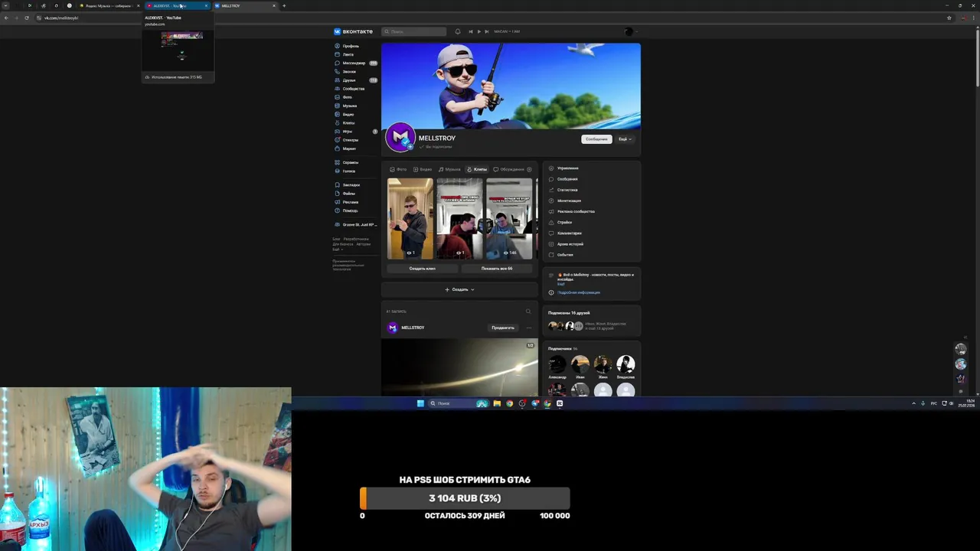
Task: Switch to the Фото tab
Action: pos(398,169)
